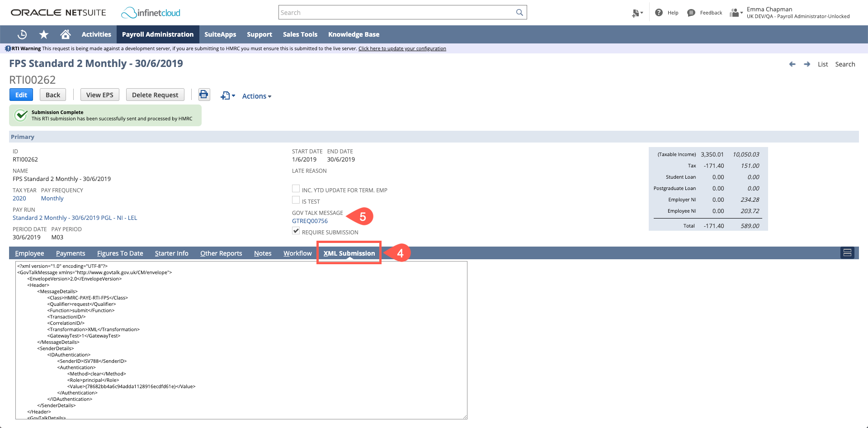Check INC. YTD UPDATE FOR TERM. EMP
Screen dimensions: 868x428
tap(296, 188)
